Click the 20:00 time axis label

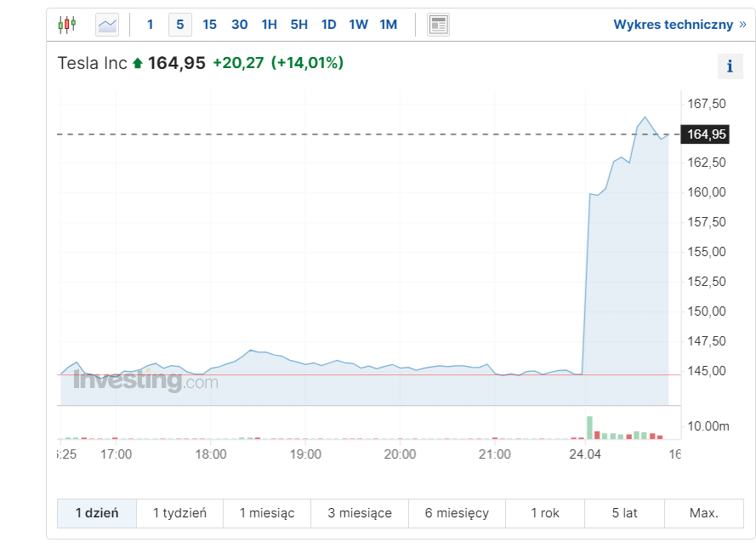(x=401, y=454)
